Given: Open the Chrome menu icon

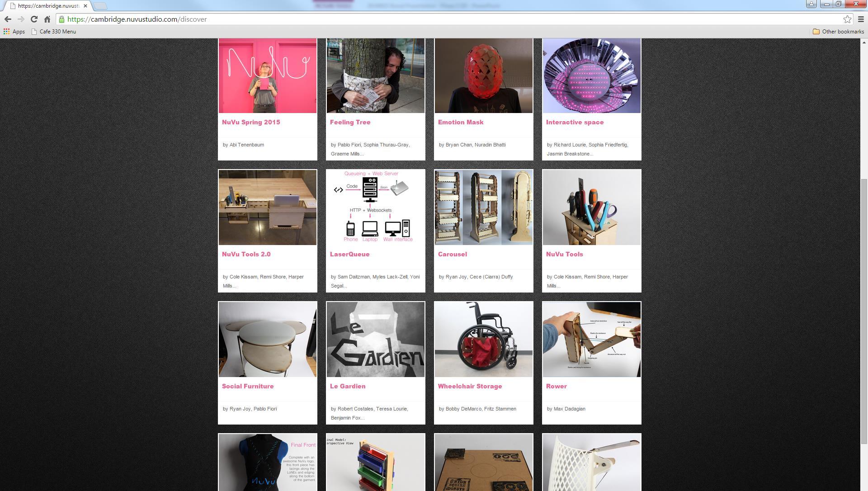Looking at the screenshot, I should (x=861, y=19).
